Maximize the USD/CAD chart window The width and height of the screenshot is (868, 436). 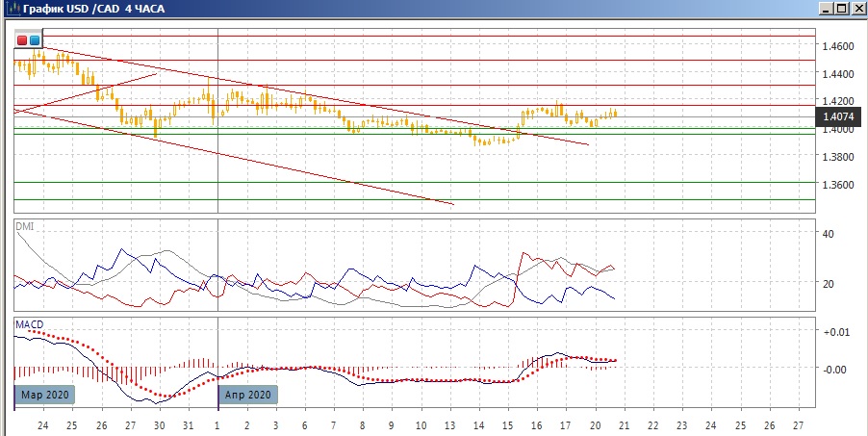coord(841,9)
